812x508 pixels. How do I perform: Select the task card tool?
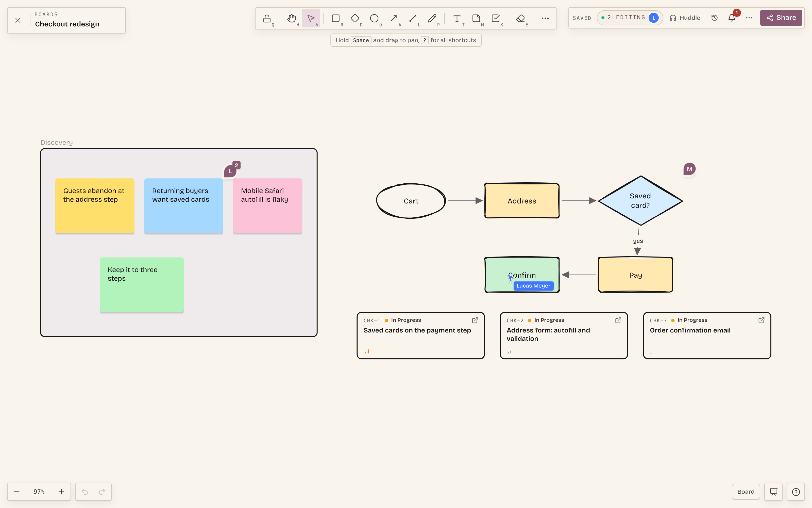coord(496,18)
